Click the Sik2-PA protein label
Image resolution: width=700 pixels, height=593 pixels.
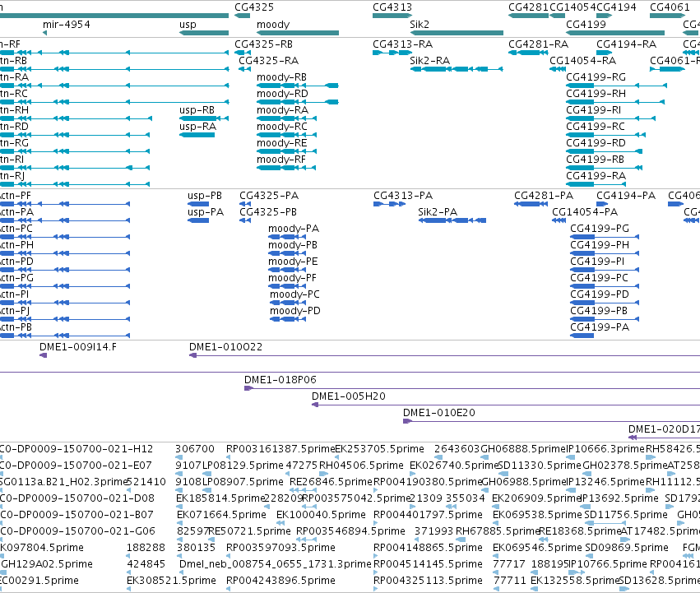(x=438, y=212)
